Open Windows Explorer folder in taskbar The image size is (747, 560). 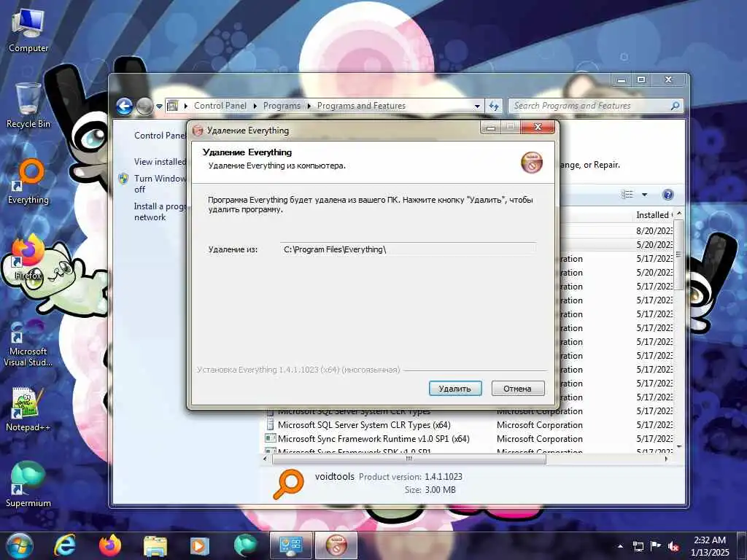[155, 545]
